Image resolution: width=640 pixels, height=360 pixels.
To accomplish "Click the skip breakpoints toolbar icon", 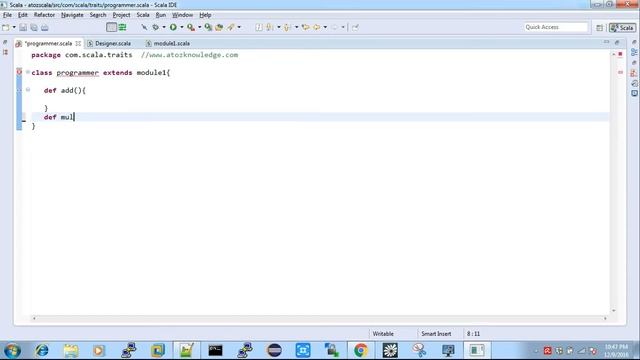I will pos(144,27).
